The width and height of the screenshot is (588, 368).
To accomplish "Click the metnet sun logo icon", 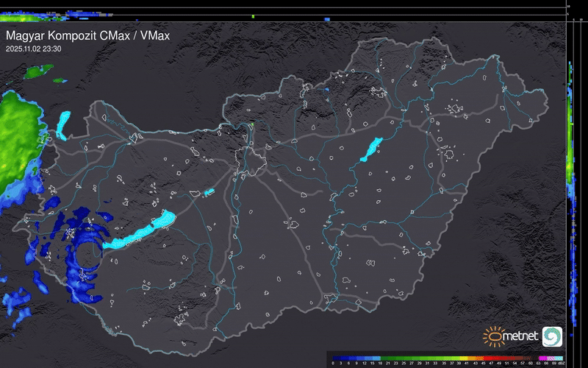I will tap(492, 336).
